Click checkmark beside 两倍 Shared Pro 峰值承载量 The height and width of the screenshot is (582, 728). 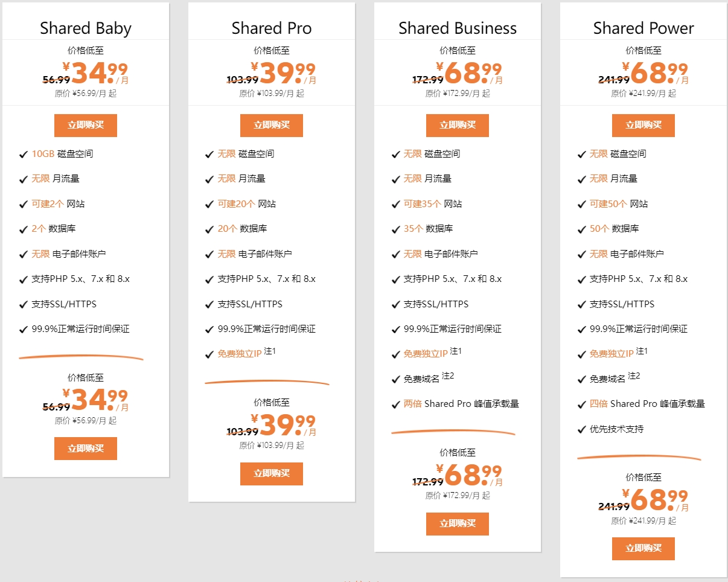click(x=395, y=405)
